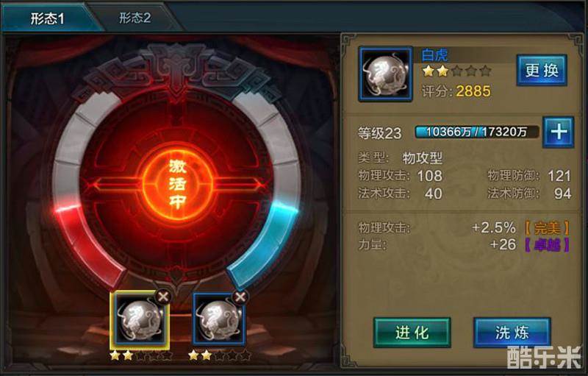This screenshot has width=588, height=376.
Task: Click the purple 卓越 quality tag
Action: click(x=547, y=245)
